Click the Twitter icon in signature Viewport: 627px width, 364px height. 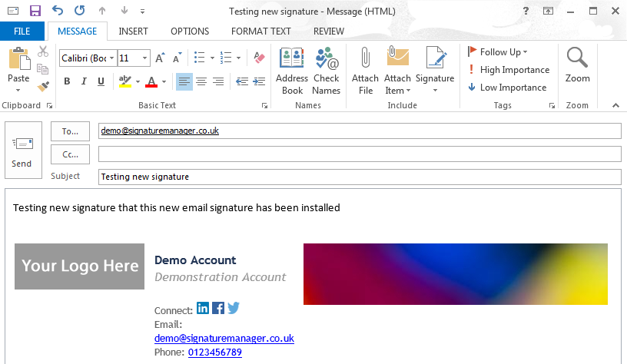coord(234,308)
